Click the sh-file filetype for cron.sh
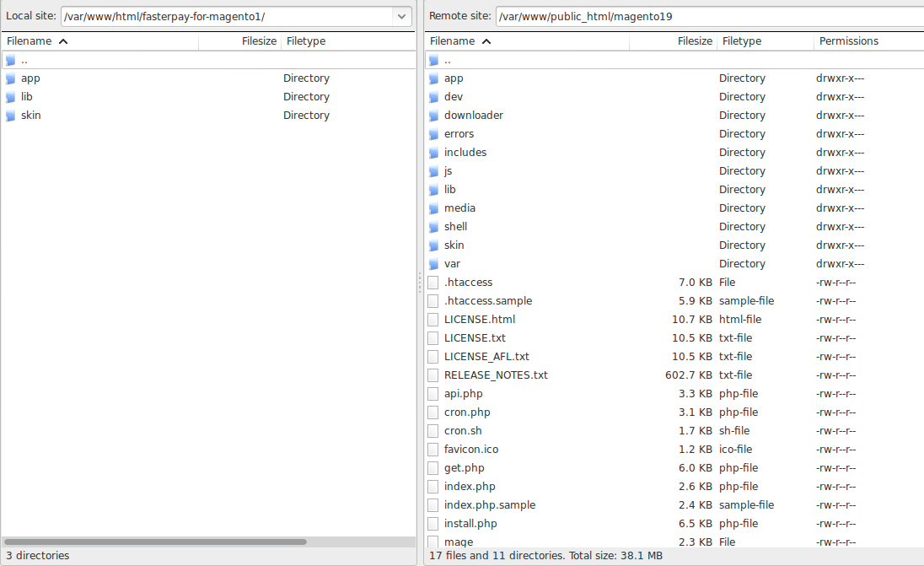Image resolution: width=924 pixels, height=566 pixels. click(734, 430)
